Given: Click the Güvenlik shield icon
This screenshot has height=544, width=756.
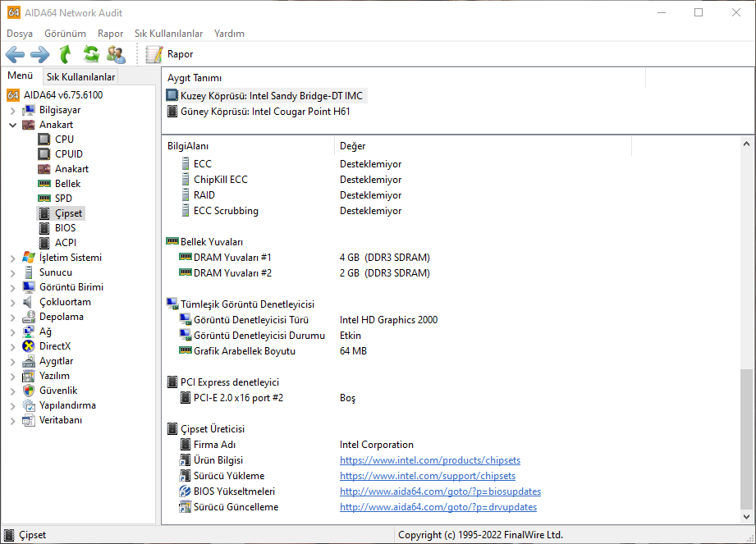Looking at the screenshot, I should coord(29,391).
